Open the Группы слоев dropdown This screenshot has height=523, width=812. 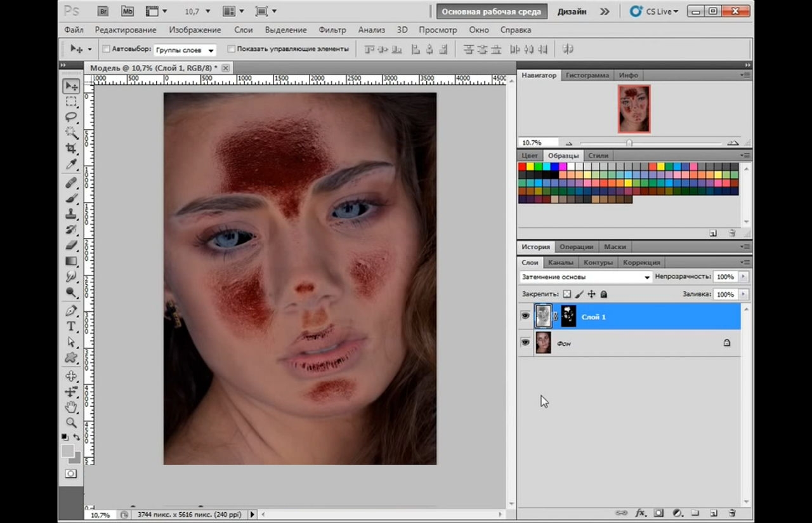pyautogui.click(x=185, y=50)
